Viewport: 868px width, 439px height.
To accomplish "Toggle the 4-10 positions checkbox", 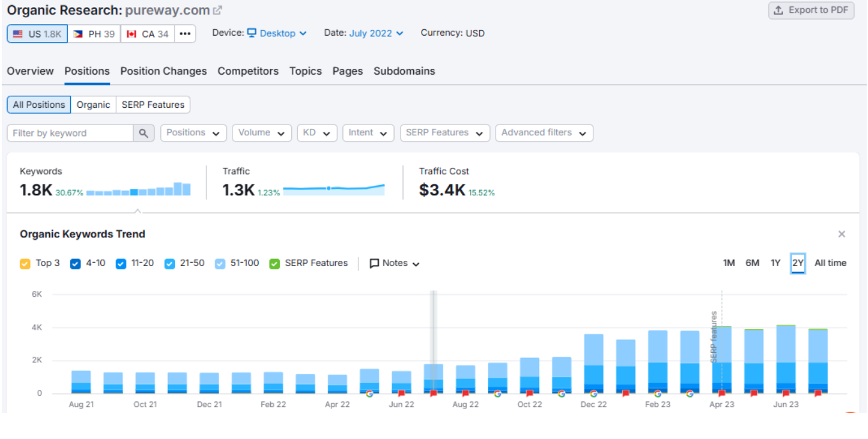I will pyautogui.click(x=75, y=264).
